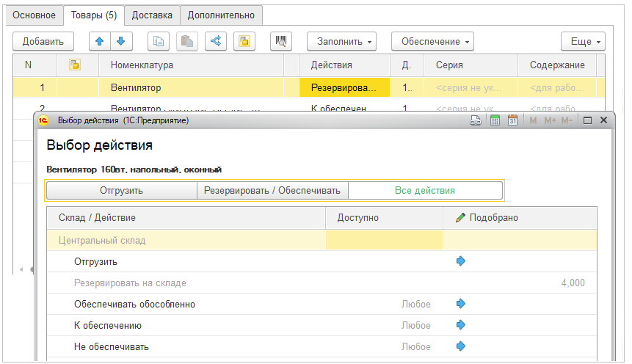
Task: Select the Не обеспечивать row
Action: (x=322, y=346)
